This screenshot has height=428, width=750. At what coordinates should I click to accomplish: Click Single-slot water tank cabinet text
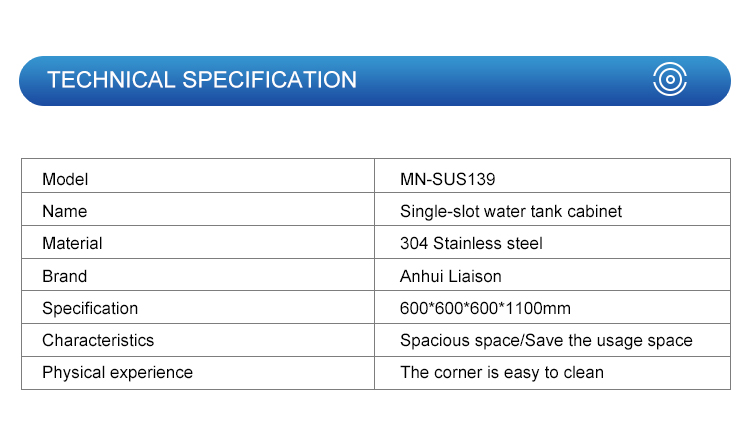(511, 211)
